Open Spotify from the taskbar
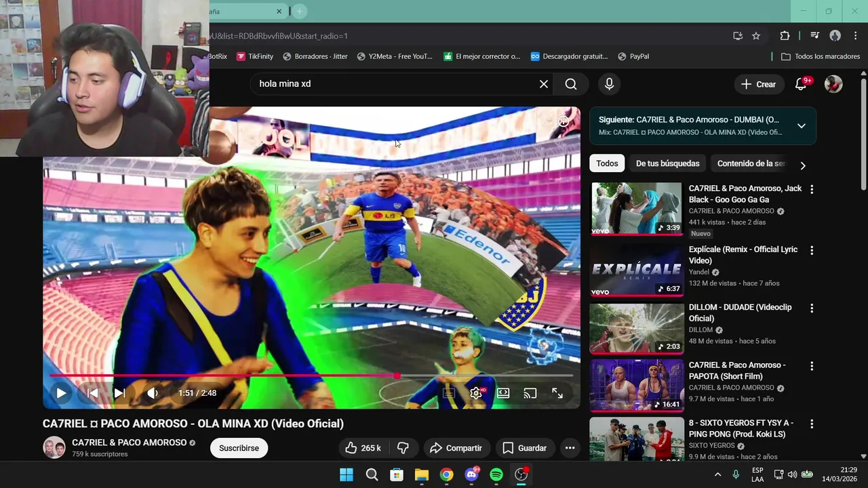Image resolution: width=868 pixels, height=488 pixels. pyautogui.click(x=496, y=474)
